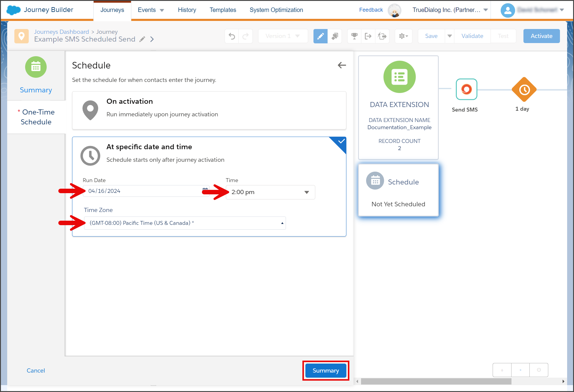
Task: Click the Not Yet Scheduled text
Action: (x=398, y=204)
